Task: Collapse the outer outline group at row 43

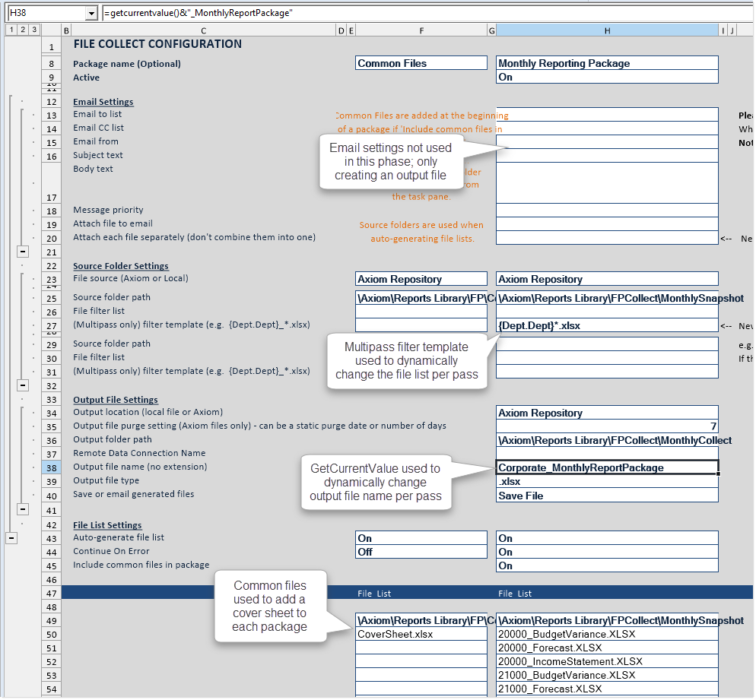Action: tap(11, 538)
